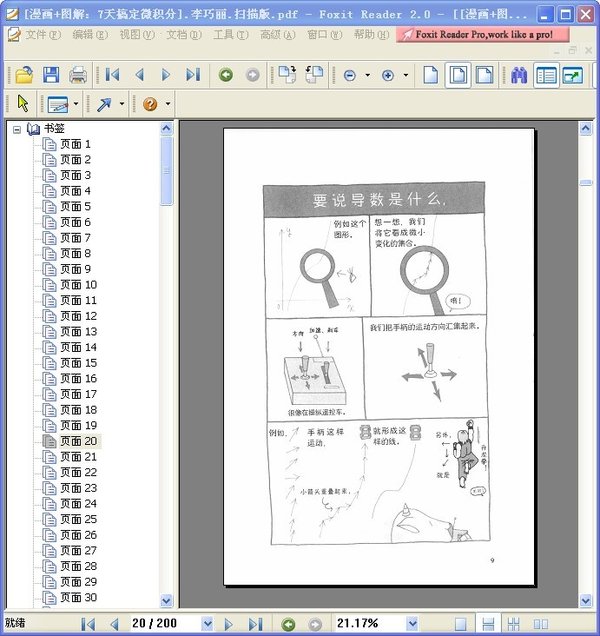Choose the select arrow cursor tool
The image size is (600, 636).
click(x=23, y=103)
